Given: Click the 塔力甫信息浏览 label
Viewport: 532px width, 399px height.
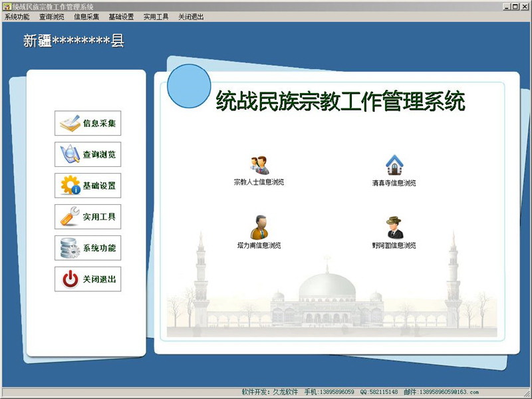Looking at the screenshot, I should (259, 245).
